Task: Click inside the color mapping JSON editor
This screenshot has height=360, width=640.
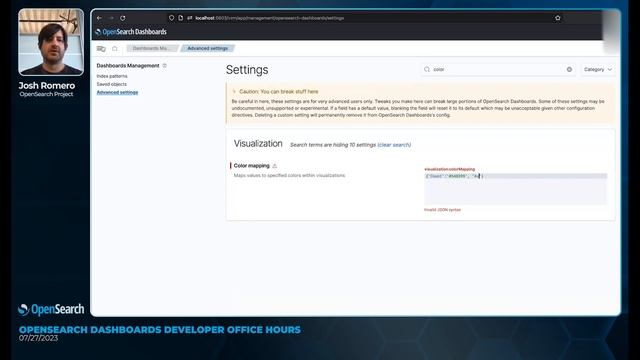Action: pyautogui.click(x=515, y=189)
